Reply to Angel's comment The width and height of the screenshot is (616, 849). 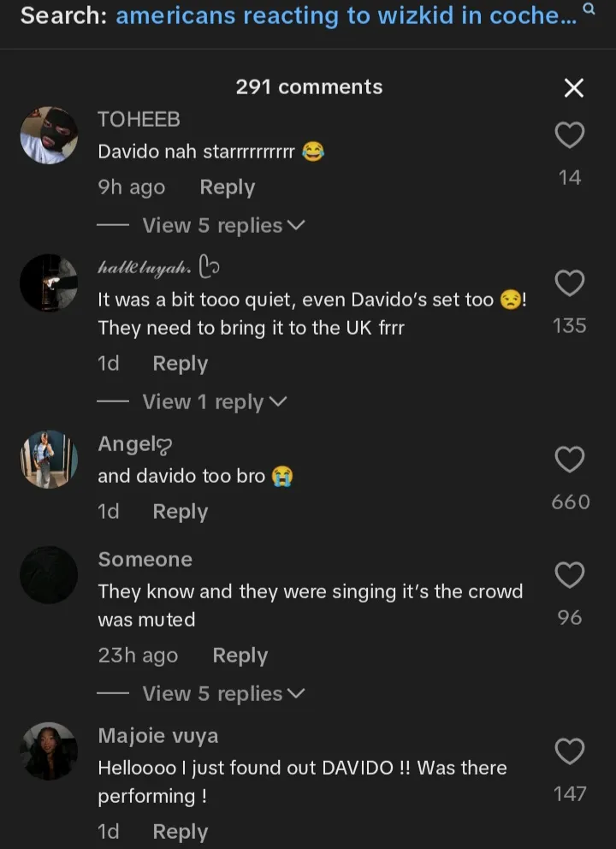[x=180, y=512]
